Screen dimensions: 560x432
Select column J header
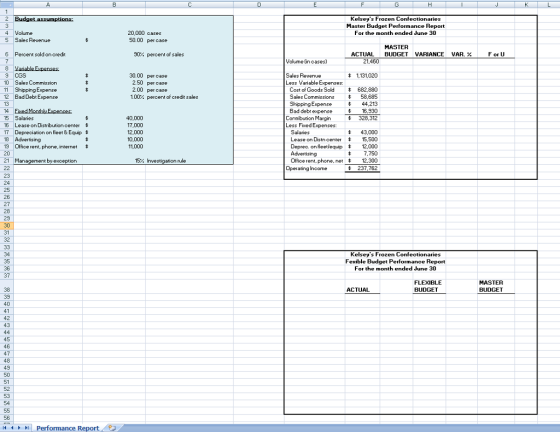point(496,4)
